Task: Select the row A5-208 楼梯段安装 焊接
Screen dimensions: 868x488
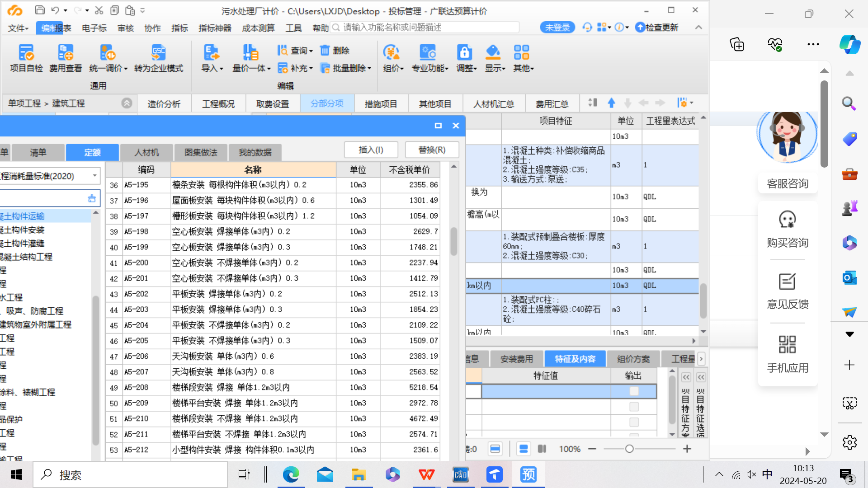Action: tap(273, 387)
